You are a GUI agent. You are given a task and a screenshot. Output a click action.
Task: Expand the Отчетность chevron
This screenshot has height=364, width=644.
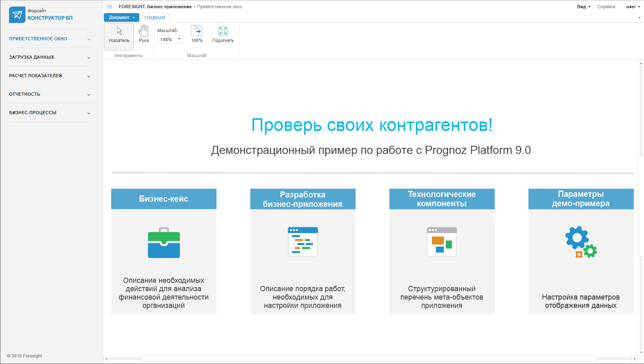click(89, 94)
